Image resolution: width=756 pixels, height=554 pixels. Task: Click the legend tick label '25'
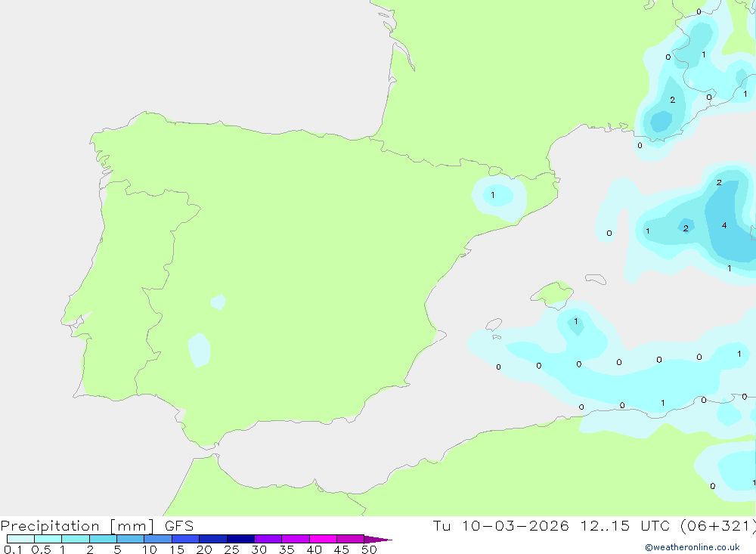coord(232,549)
